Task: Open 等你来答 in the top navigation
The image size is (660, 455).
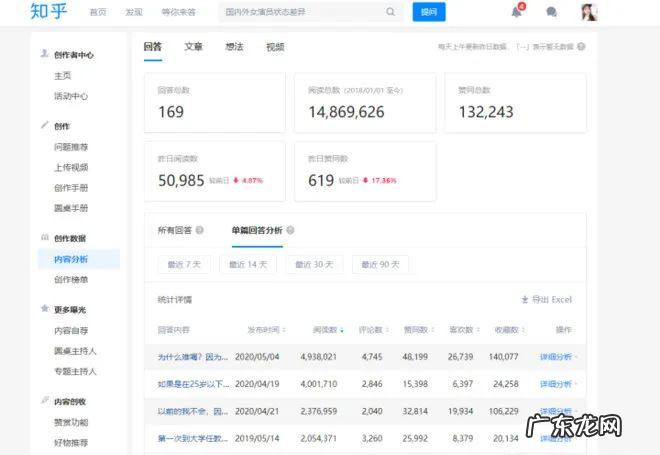Action: coord(178,12)
